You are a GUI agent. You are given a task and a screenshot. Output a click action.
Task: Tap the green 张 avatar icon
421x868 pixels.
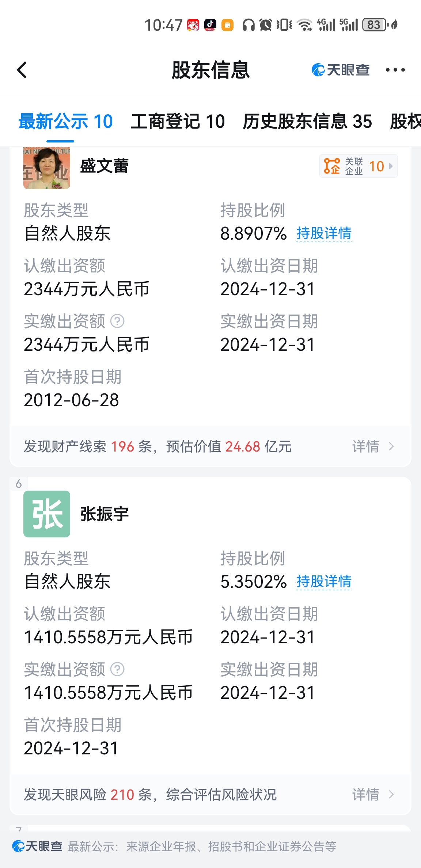click(47, 514)
